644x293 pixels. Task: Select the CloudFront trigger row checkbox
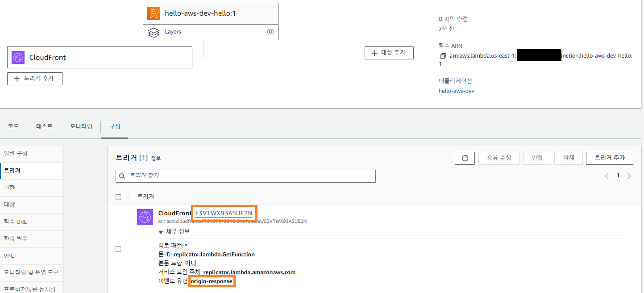coord(118,249)
